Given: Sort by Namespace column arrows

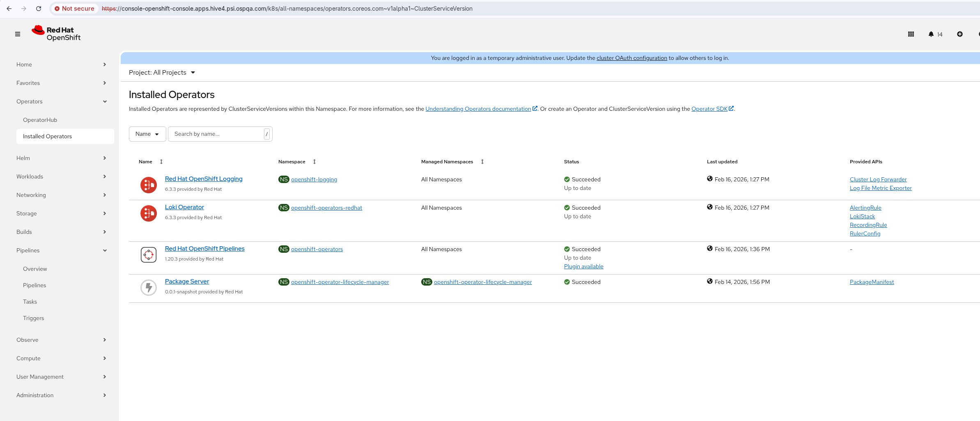Looking at the screenshot, I should [314, 162].
